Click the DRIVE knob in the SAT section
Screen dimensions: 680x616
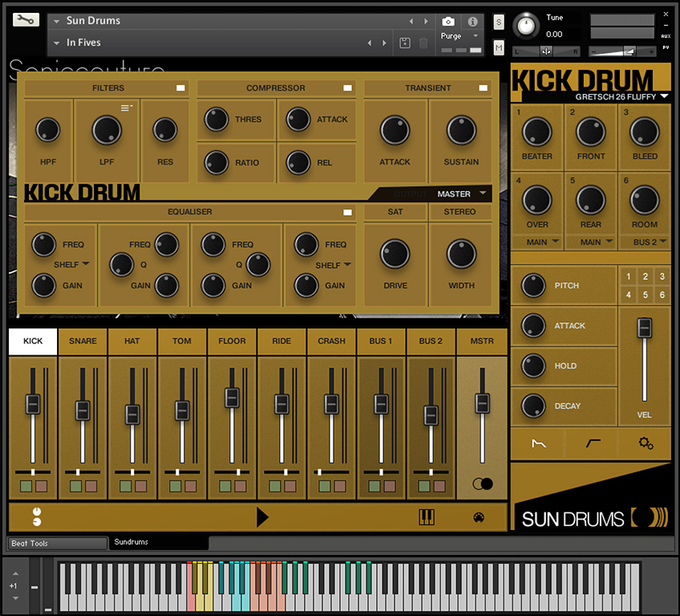click(395, 253)
